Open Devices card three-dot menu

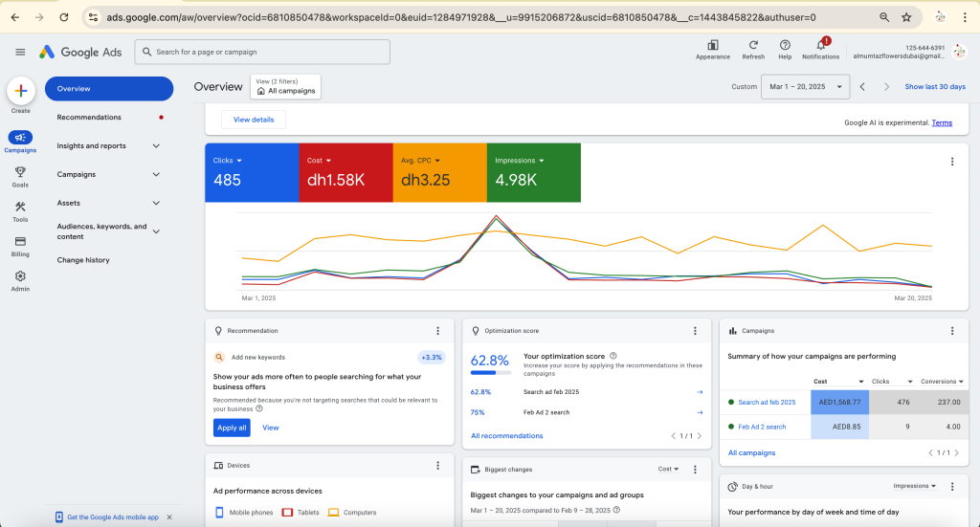pyautogui.click(x=437, y=465)
